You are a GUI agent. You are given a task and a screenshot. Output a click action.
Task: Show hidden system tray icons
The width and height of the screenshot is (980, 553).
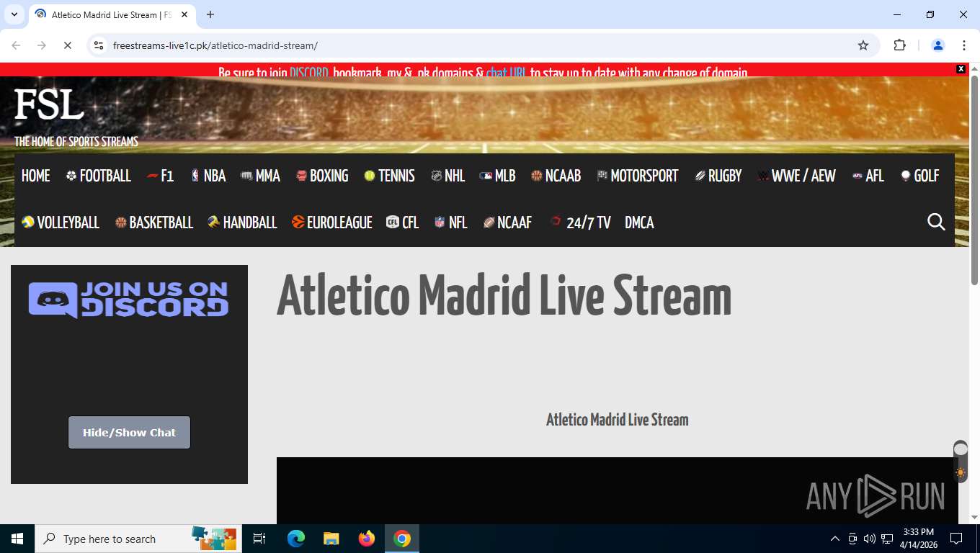(835, 539)
